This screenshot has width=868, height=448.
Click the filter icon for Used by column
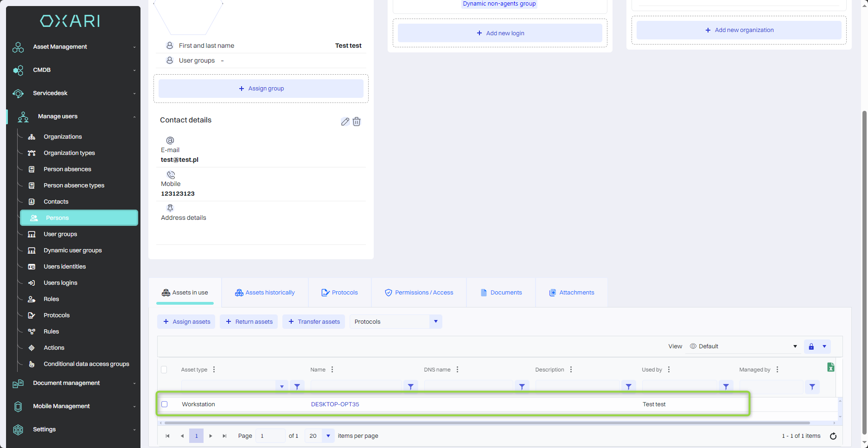pos(726,387)
